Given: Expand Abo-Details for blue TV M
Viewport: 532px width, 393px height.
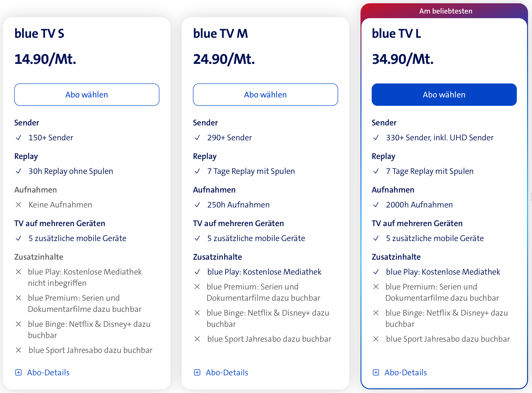Looking at the screenshot, I should pyautogui.click(x=227, y=372).
